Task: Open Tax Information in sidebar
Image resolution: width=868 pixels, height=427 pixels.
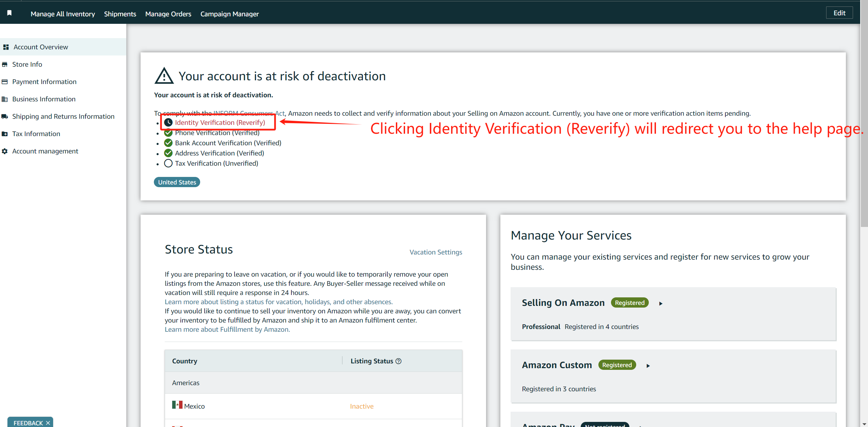Action: [36, 134]
